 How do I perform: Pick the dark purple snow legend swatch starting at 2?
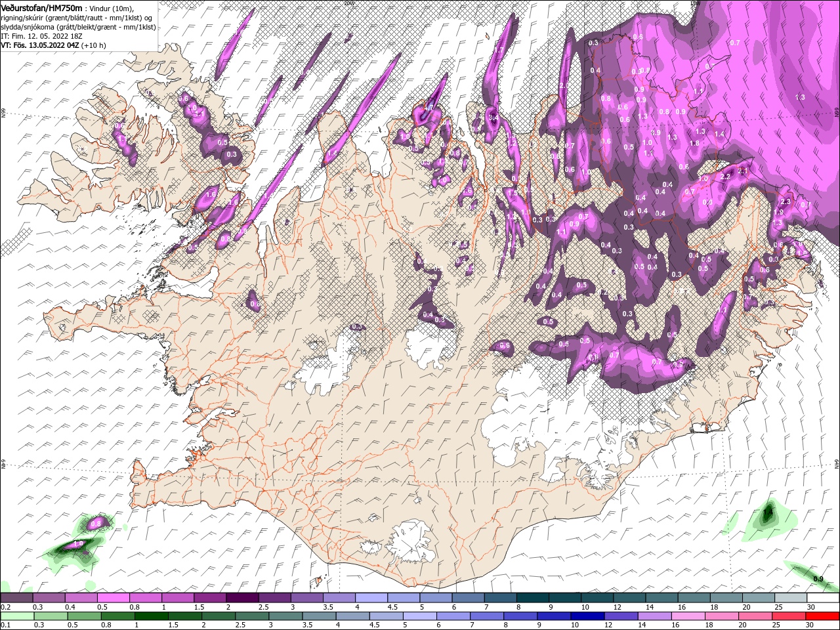[x=241, y=598]
